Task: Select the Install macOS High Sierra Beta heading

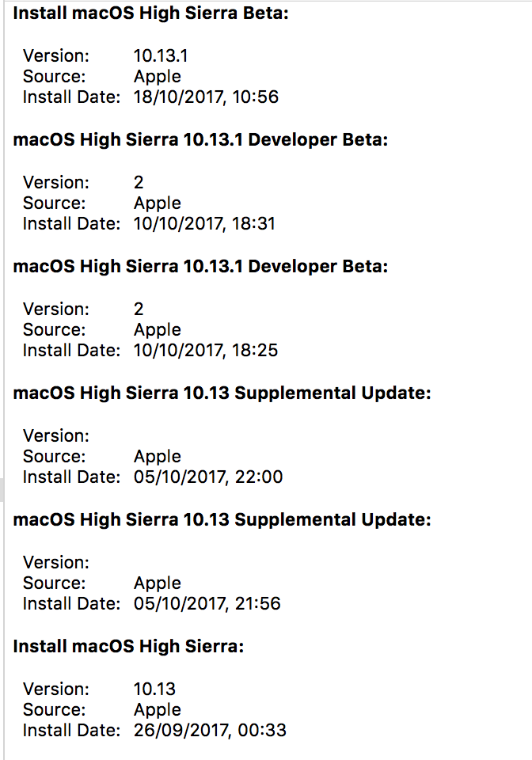Action: pos(150,13)
